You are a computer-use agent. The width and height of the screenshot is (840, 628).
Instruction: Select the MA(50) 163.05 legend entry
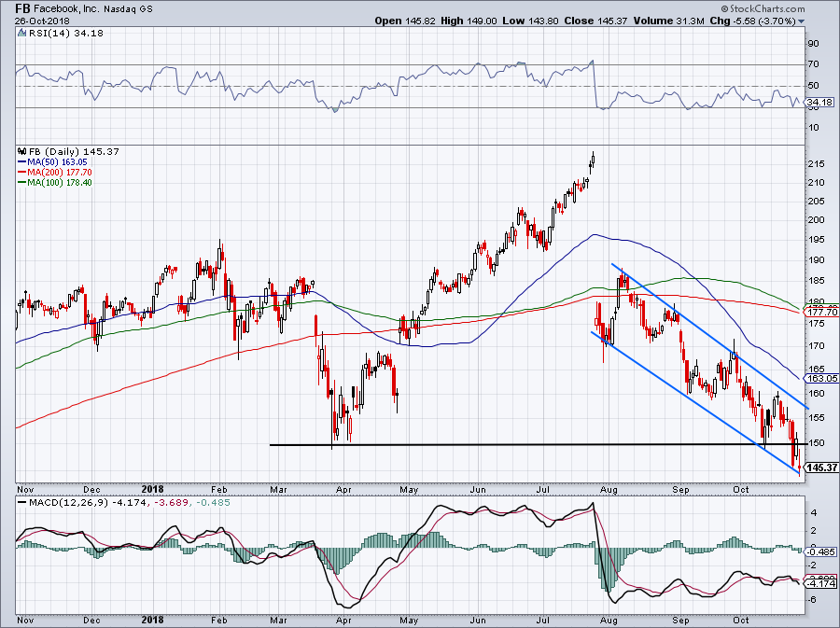tap(52, 162)
